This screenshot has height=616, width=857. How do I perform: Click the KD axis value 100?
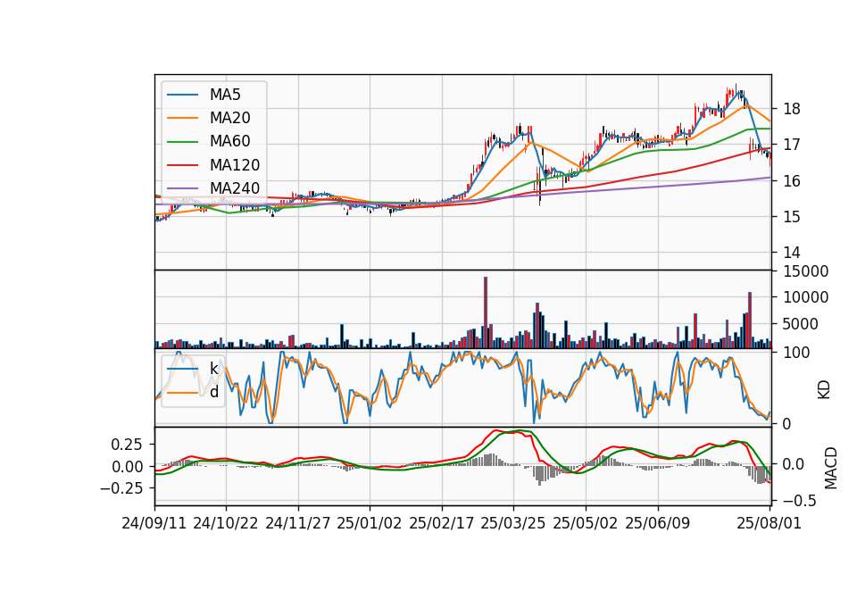click(x=796, y=353)
